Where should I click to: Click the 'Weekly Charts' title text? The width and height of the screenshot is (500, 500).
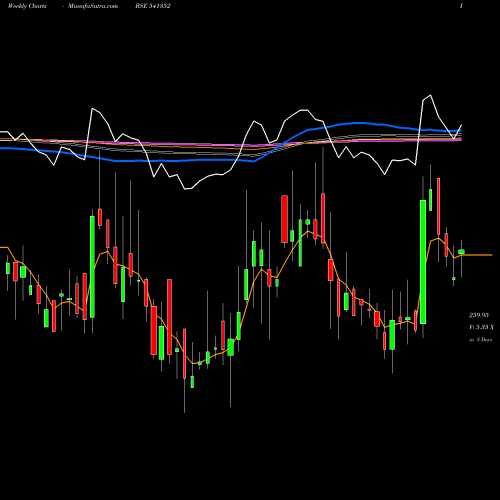point(27,6)
